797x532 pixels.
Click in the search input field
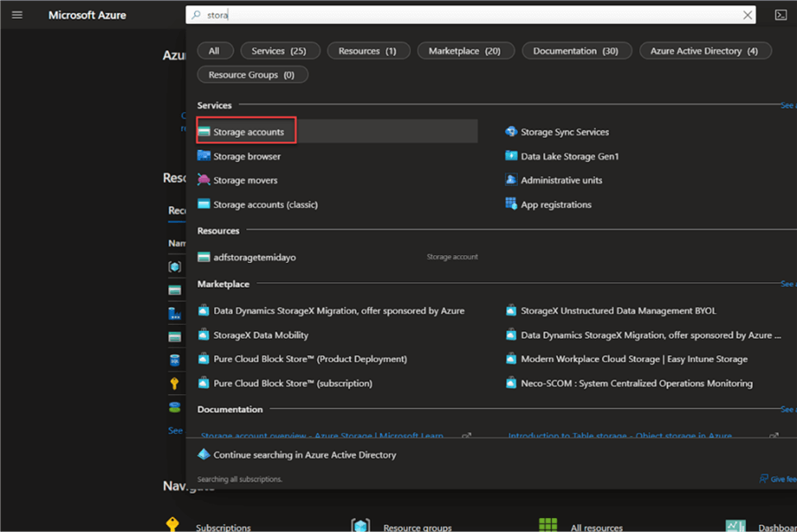click(x=460, y=15)
